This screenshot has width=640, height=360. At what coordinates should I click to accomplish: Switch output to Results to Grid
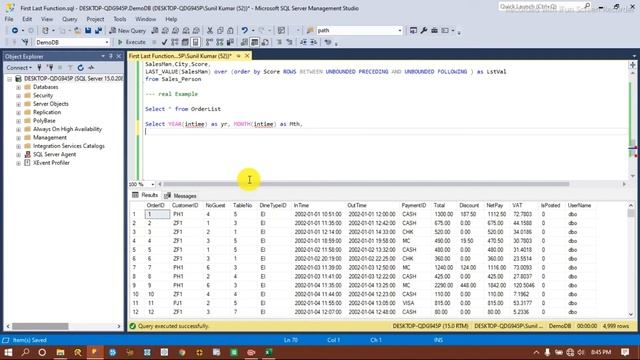coord(254,42)
